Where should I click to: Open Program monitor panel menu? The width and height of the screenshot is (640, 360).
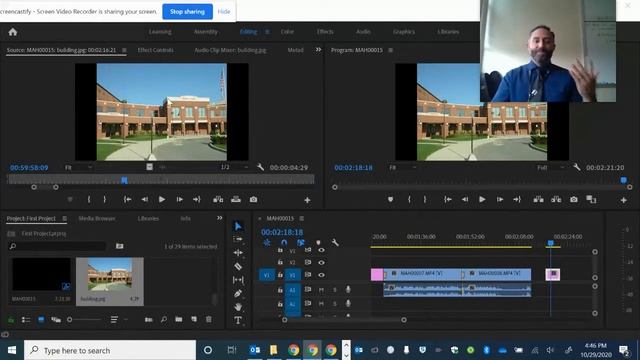391,50
